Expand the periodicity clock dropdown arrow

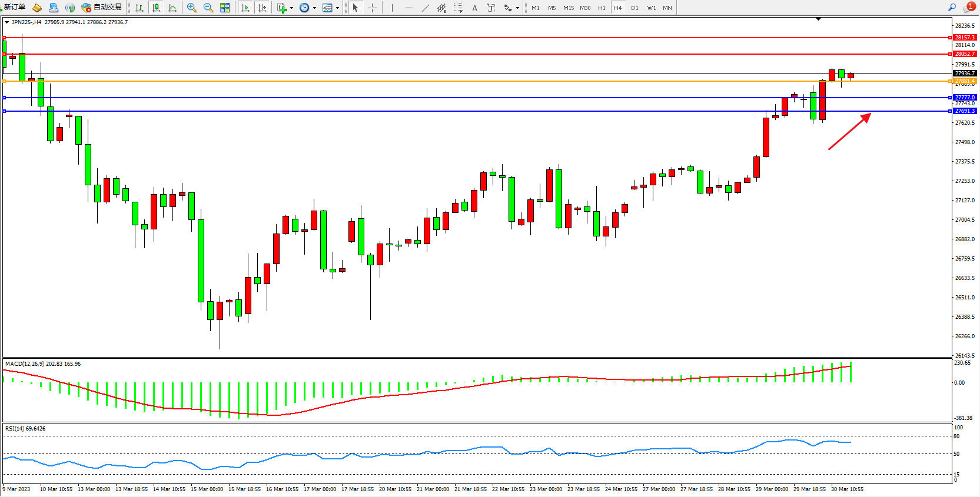(315, 8)
